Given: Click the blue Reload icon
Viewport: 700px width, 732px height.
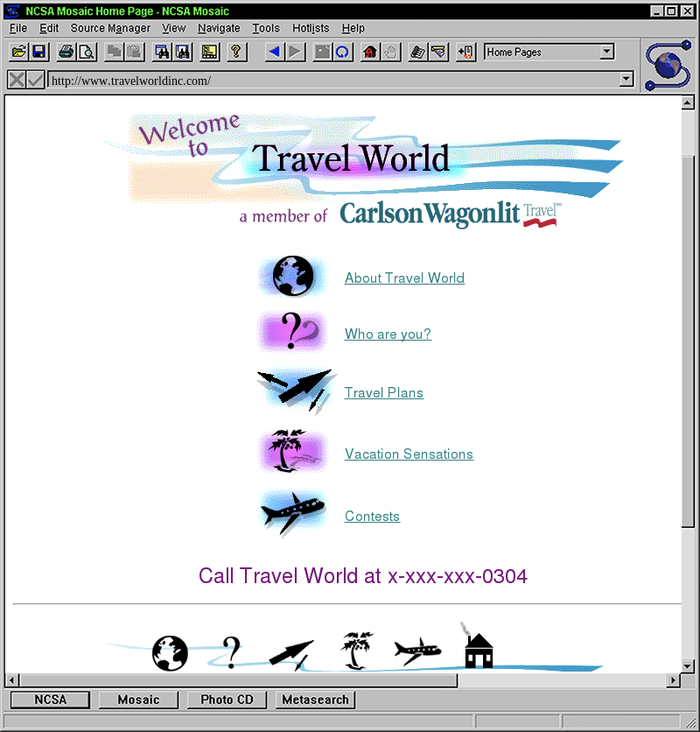Looking at the screenshot, I should [343, 53].
